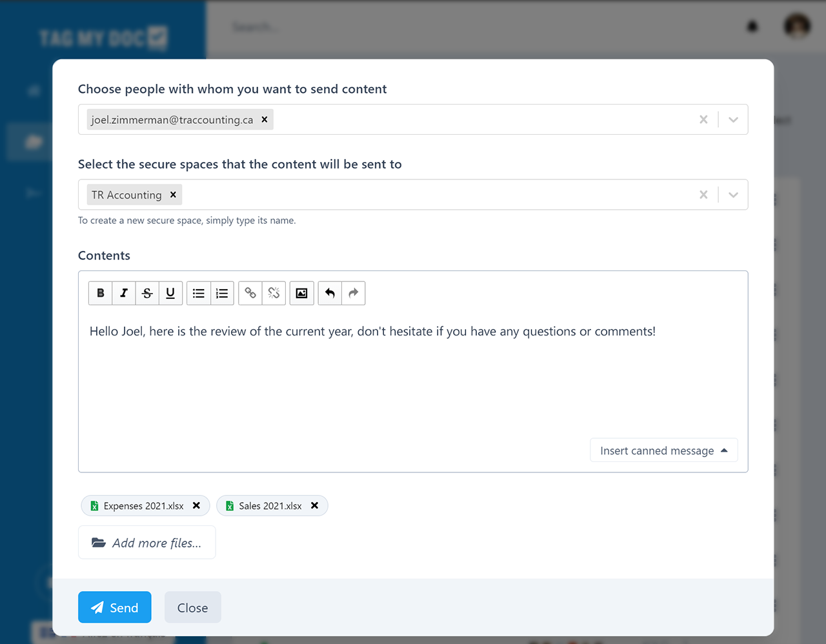
Task: Open notifications bell in the header
Action: 752,26
